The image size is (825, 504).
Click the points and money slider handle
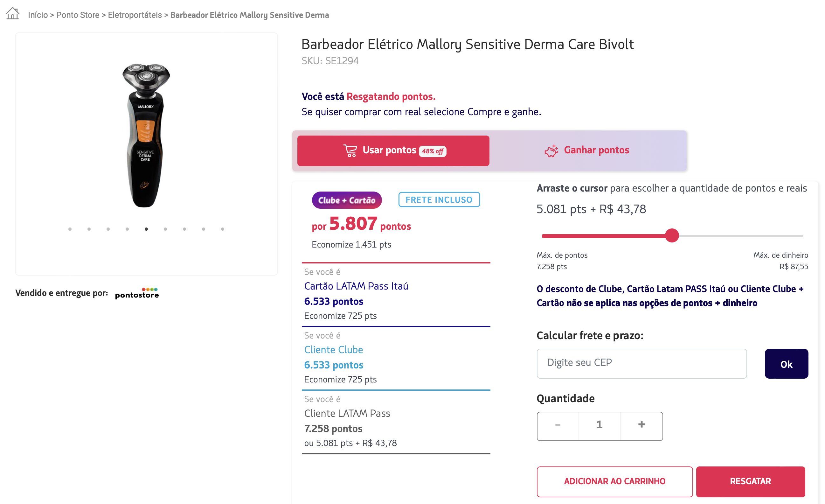coord(672,235)
